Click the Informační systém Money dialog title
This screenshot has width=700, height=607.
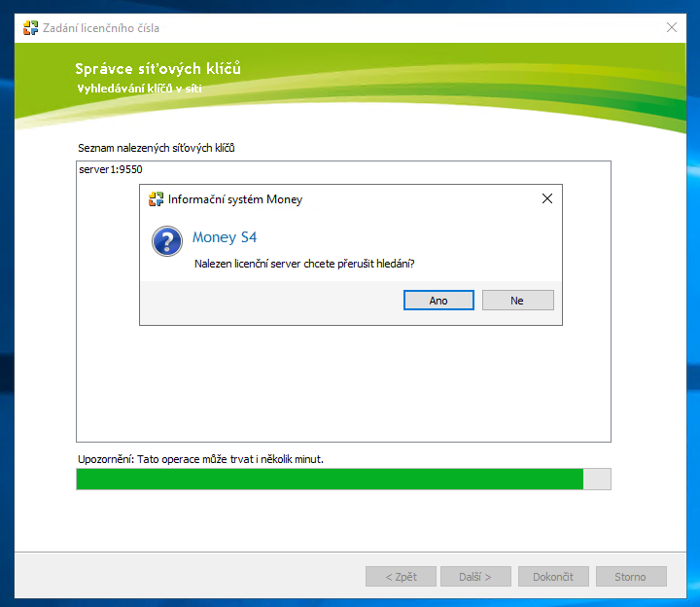(235, 199)
